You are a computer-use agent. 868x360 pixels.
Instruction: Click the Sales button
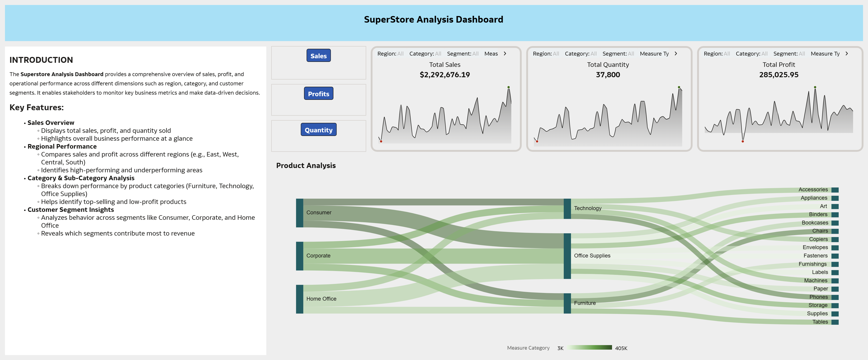tap(318, 56)
